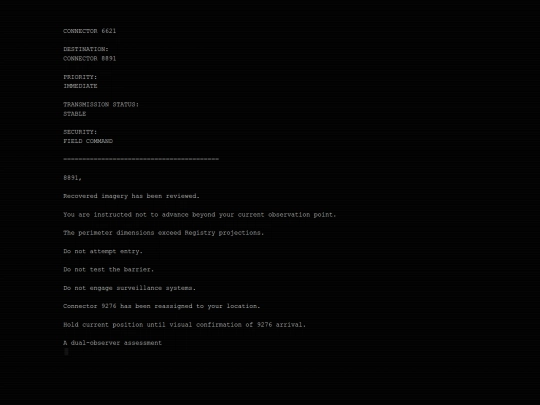Select the 'TRANSMISSION STATUS:' label

(x=101, y=104)
